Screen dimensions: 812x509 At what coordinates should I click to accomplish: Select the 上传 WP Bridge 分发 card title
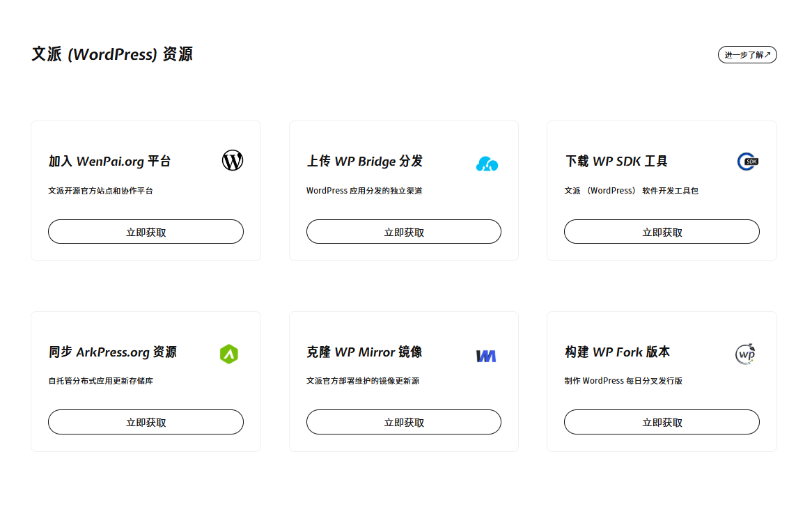click(364, 162)
